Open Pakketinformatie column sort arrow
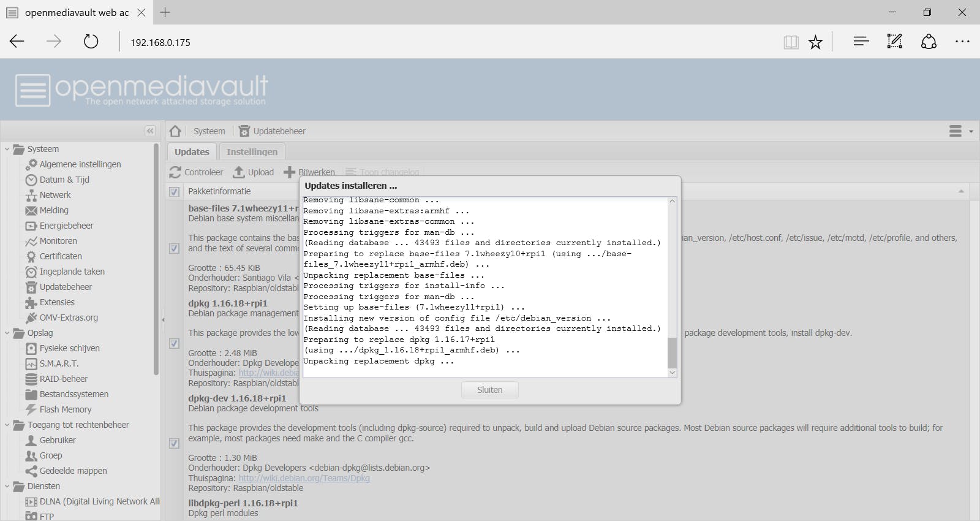 (961, 191)
